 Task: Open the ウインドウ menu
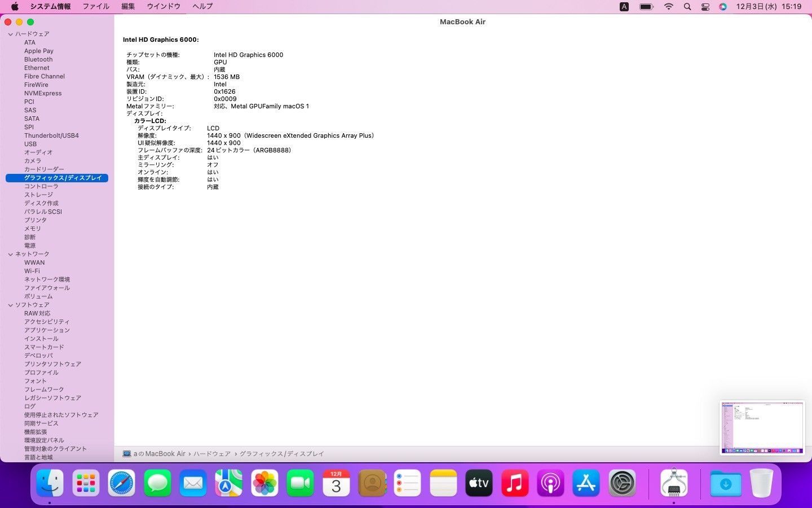[164, 7]
